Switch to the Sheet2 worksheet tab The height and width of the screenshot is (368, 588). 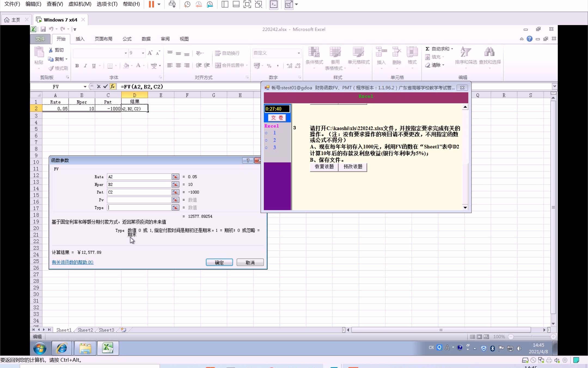point(85,330)
